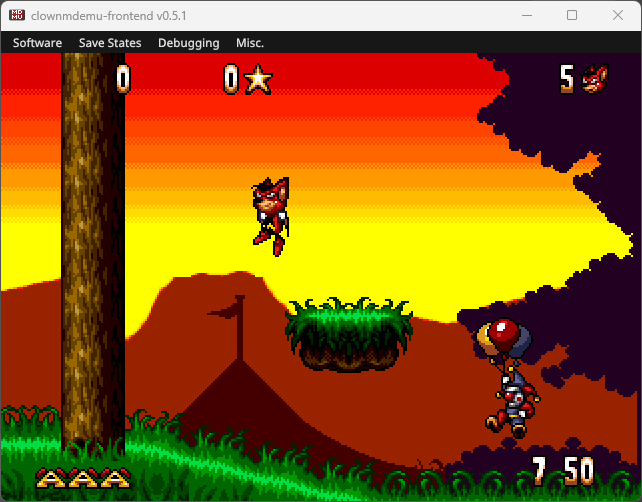The height and width of the screenshot is (502, 642).
Task: Click the red bat character mid-jump
Action: 271,216
